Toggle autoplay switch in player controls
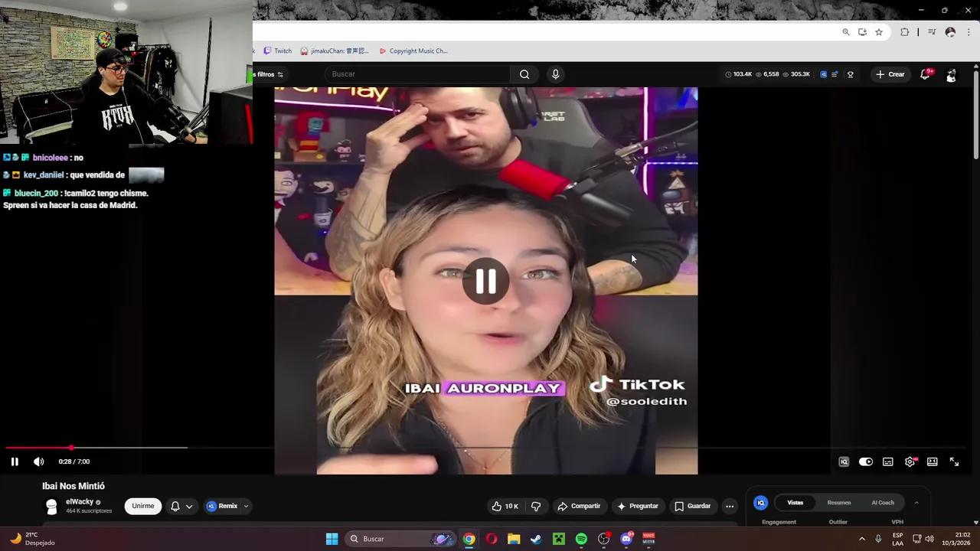Screen dimensions: 980x551 [x=866, y=461]
